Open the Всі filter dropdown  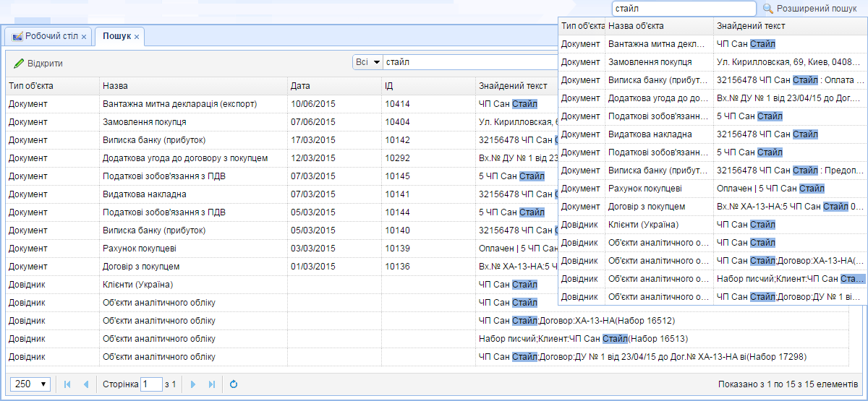tap(367, 62)
